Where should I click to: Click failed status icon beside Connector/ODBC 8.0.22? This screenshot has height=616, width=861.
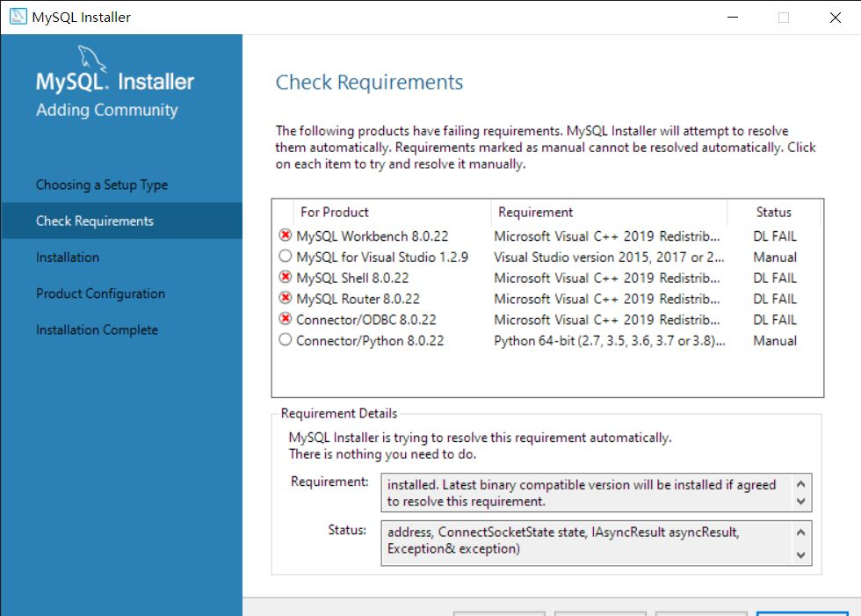285,320
